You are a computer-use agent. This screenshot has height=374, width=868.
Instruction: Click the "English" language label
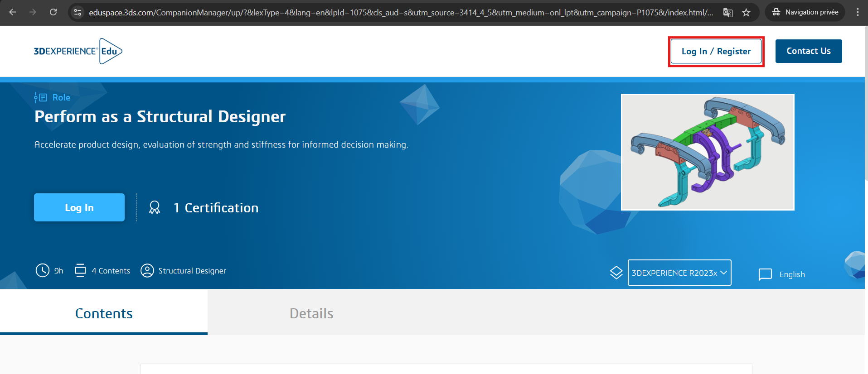tap(792, 274)
